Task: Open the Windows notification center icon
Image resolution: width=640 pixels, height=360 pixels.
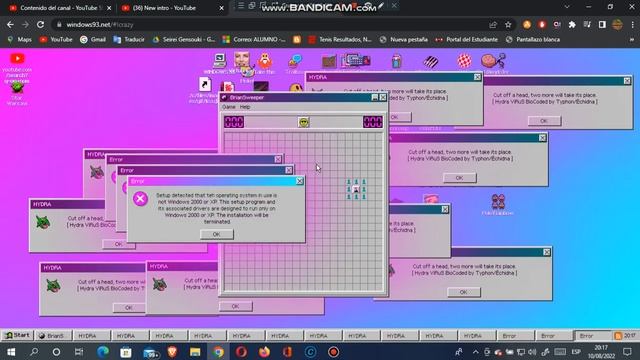Action: 627,351
